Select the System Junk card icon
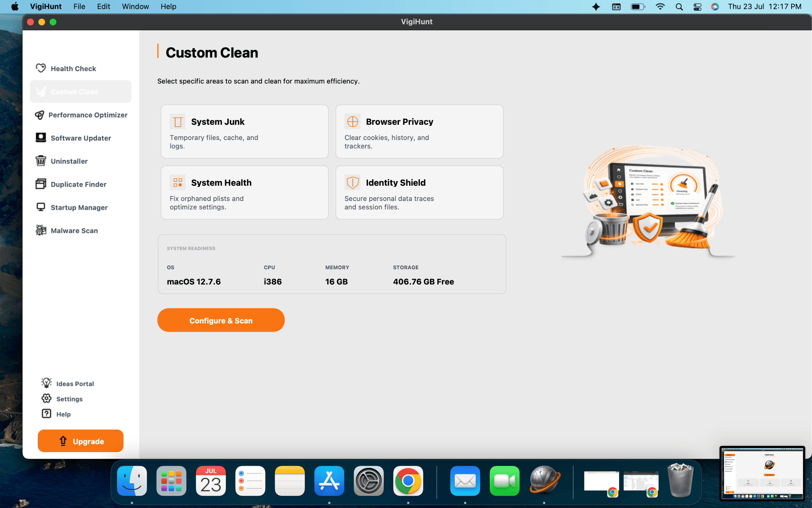Image resolution: width=812 pixels, height=508 pixels. pyautogui.click(x=178, y=121)
